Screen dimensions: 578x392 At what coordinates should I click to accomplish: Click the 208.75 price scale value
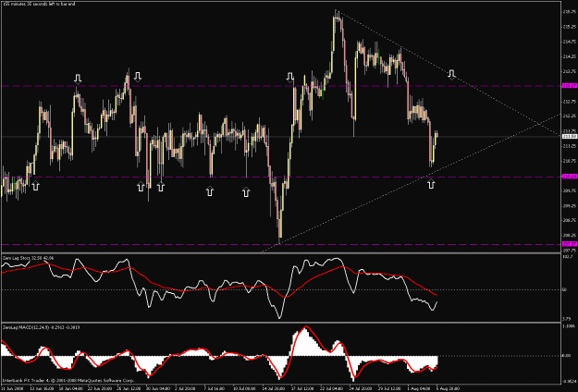569,220
